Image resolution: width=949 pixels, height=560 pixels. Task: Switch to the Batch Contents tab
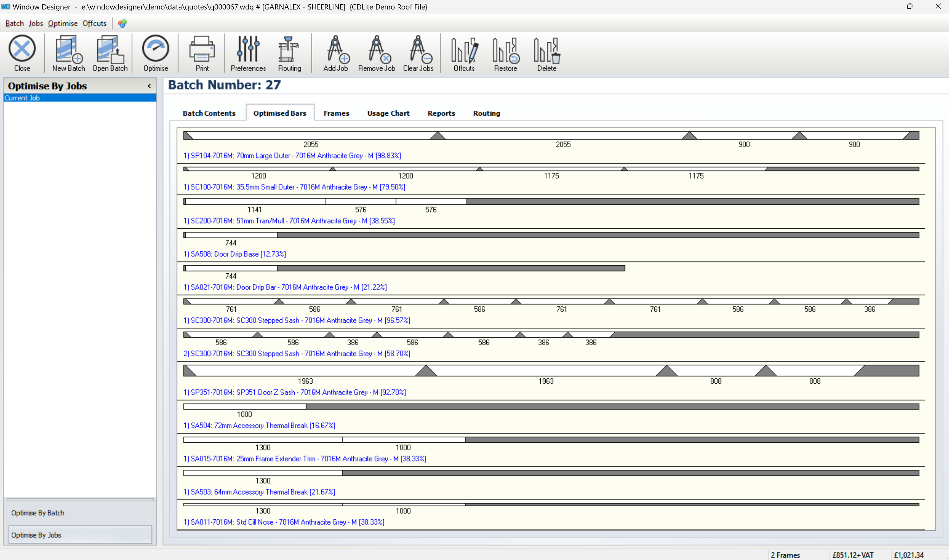coord(209,113)
